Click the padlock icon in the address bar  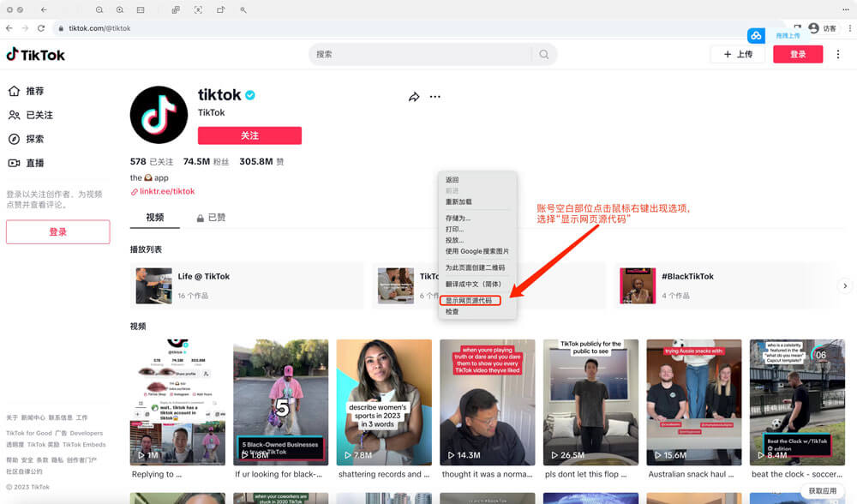tap(61, 28)
